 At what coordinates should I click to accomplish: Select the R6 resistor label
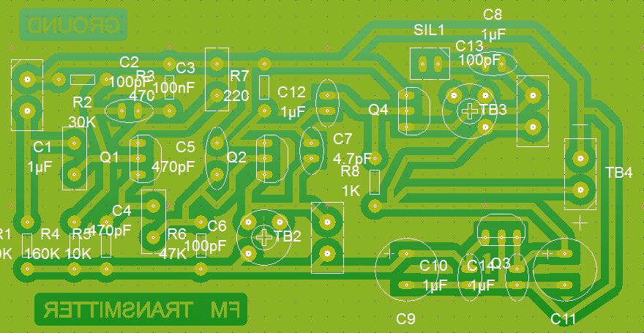pos(177,234)
